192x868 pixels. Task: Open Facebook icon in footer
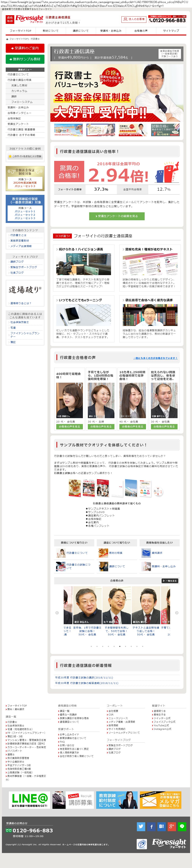[x=151, y=826]
